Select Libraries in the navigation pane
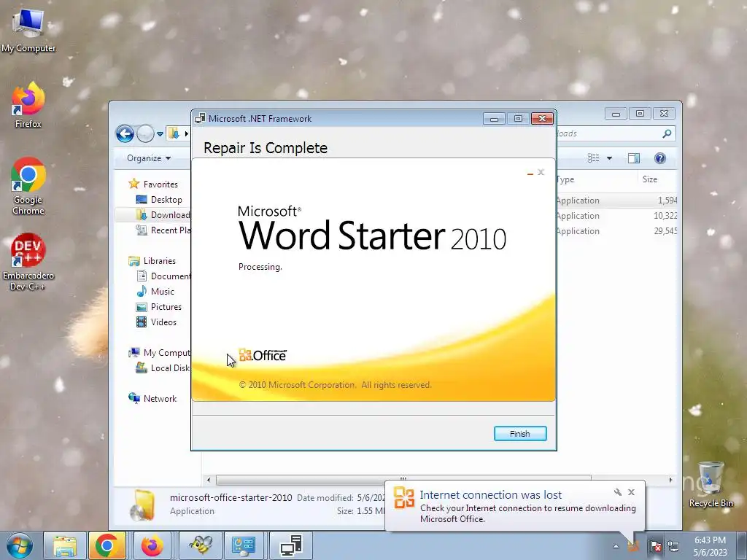Screen dimensions: 747x560 coord(159,261)
